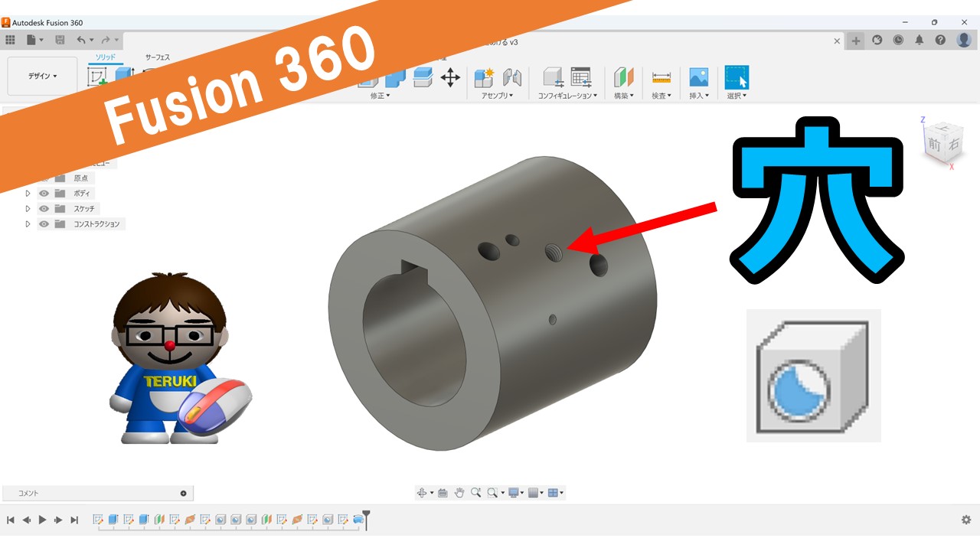Screen dimensions: 980x551
Task: Click the Redo arrow icon
Action: (x=106, y=40)
